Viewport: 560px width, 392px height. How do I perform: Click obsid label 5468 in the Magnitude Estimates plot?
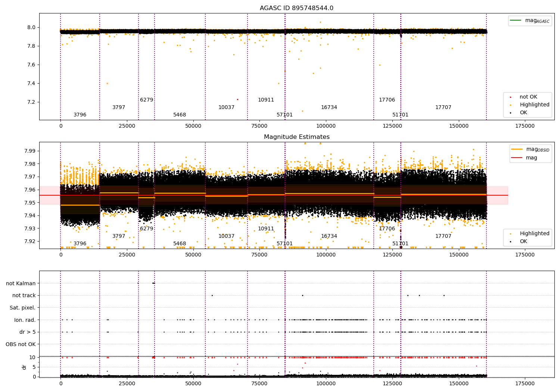(180, 244)
